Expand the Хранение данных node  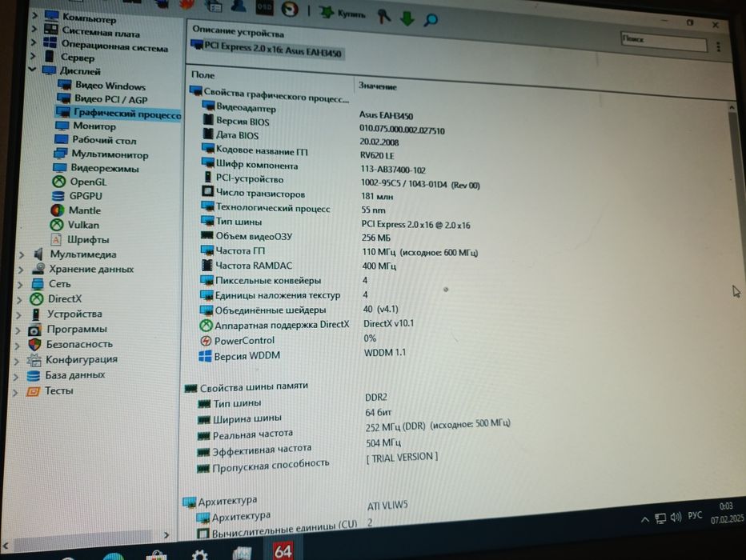click(21, 270)
